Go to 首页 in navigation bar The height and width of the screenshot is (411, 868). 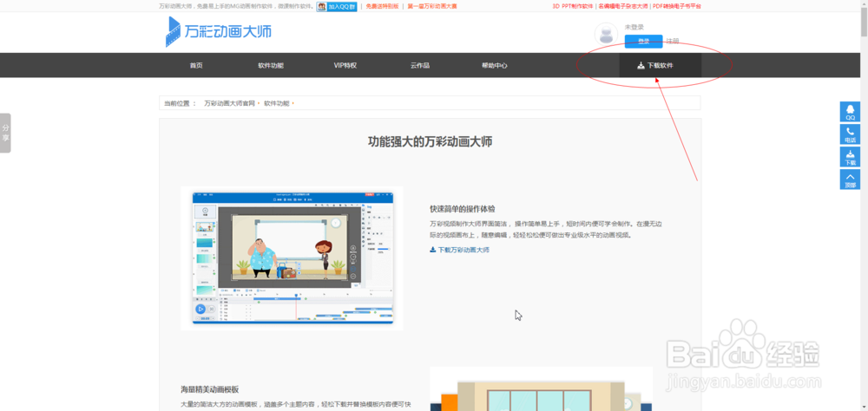tap(196, 65)
